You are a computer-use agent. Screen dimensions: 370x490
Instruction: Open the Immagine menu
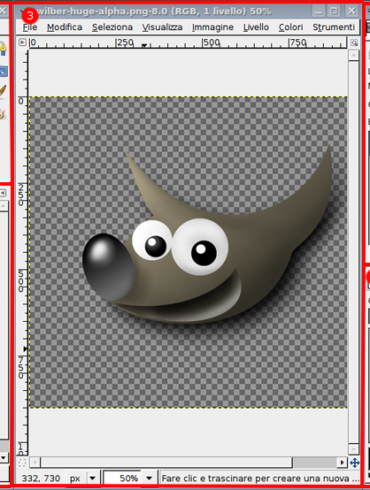[213, 27]
